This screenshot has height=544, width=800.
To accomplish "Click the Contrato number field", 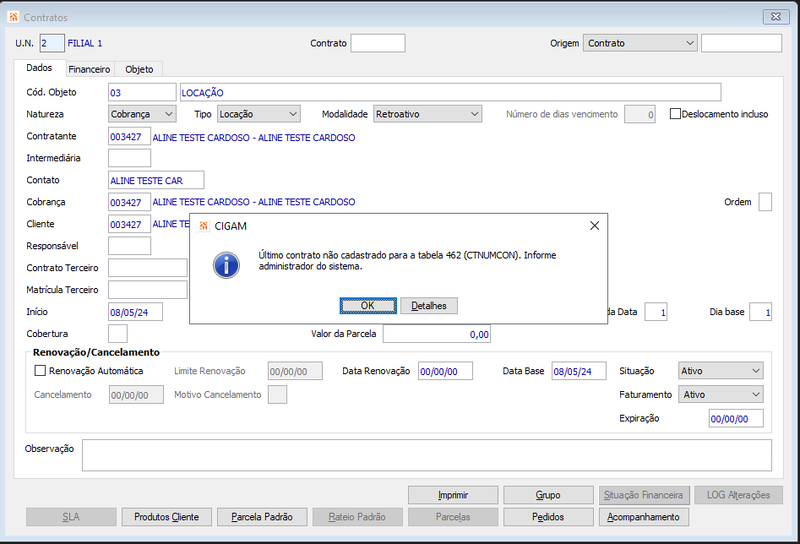I will [378, 43].
